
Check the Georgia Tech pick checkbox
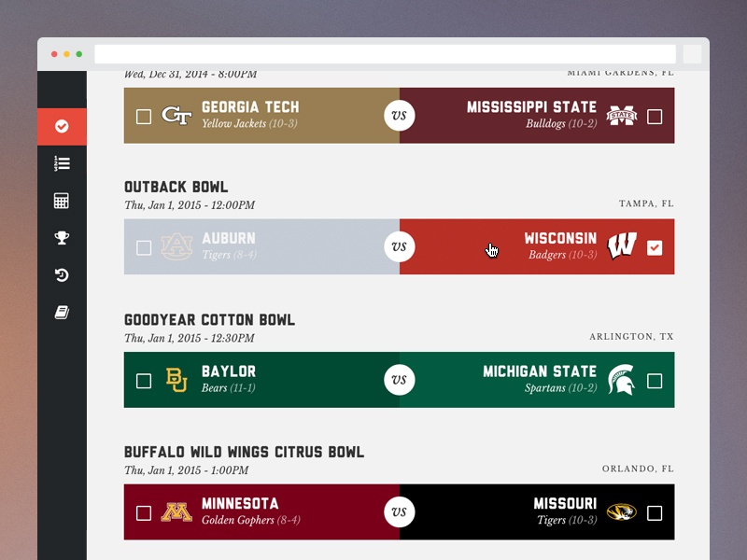tap(144, 117)
